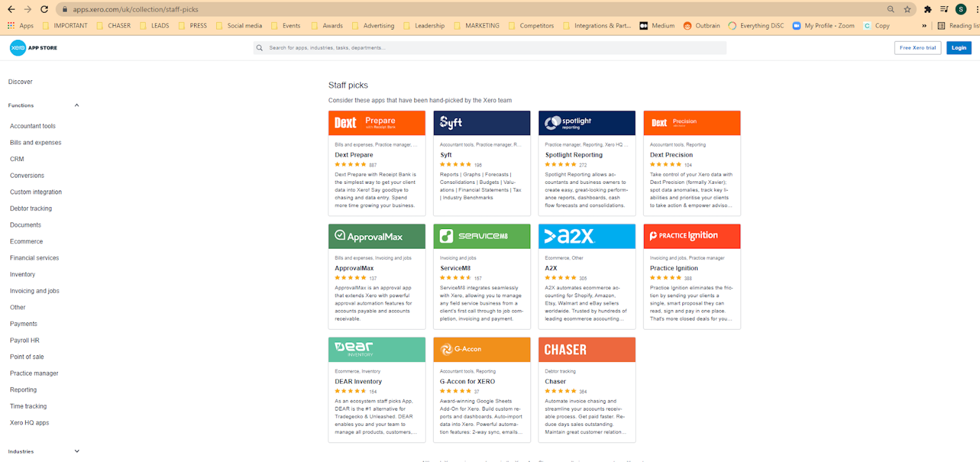Select Discover in the sidebar
Image resolution: width=980 pixels, height=462 pixels.
click(x=20, y=82)
